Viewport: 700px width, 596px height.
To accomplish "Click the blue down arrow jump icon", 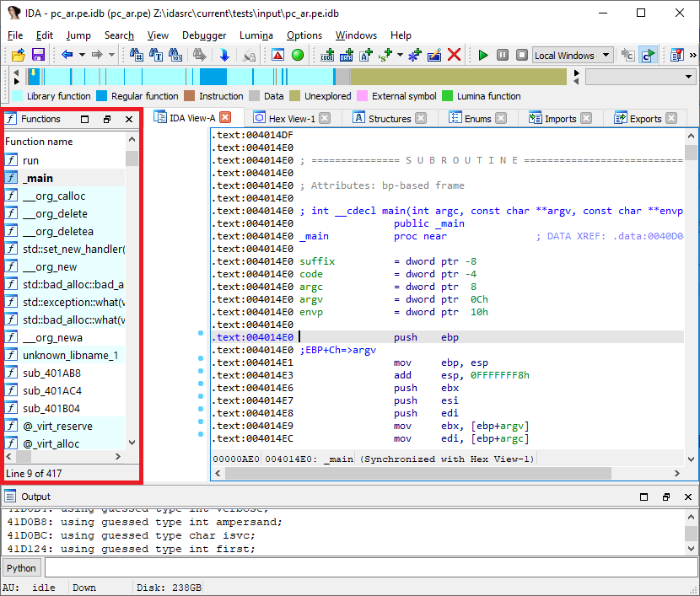I will pos(224,55).
